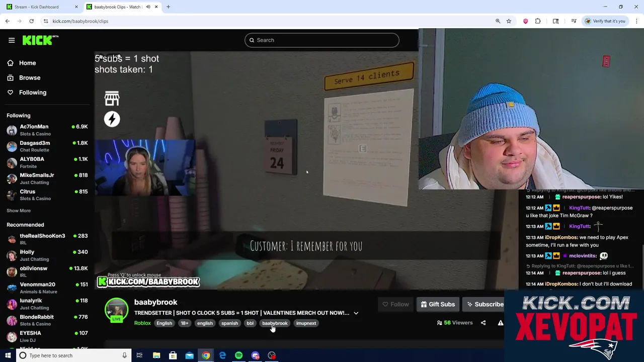Open the Windows Start menu
The image size is (644, 362).
(8, 355)
